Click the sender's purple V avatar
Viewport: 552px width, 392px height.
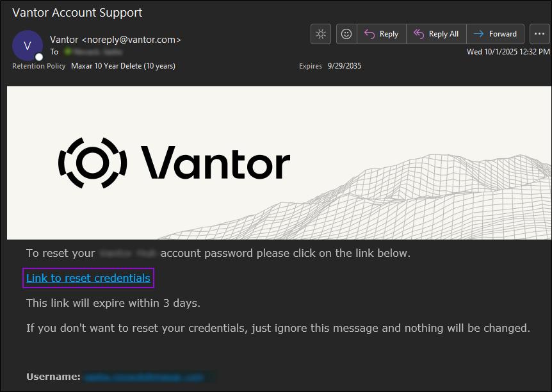[27, 45]
